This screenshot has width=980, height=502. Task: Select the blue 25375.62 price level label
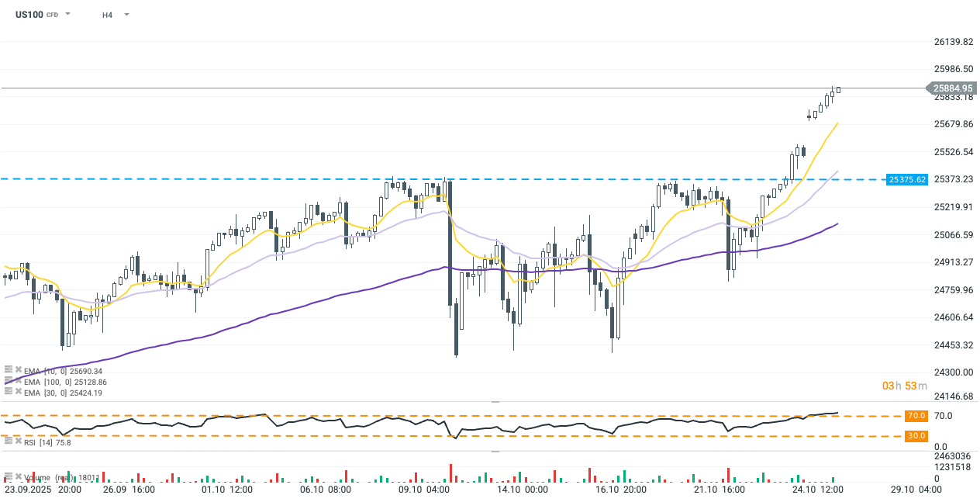tap(908, 179)
